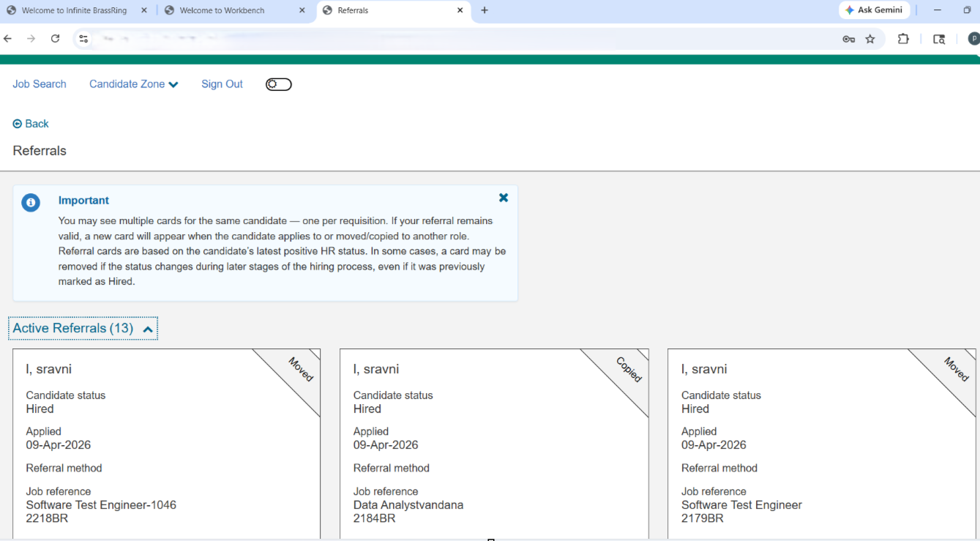Click the Sign Out link
980x541 pixels.
click(x=222, y=84)
